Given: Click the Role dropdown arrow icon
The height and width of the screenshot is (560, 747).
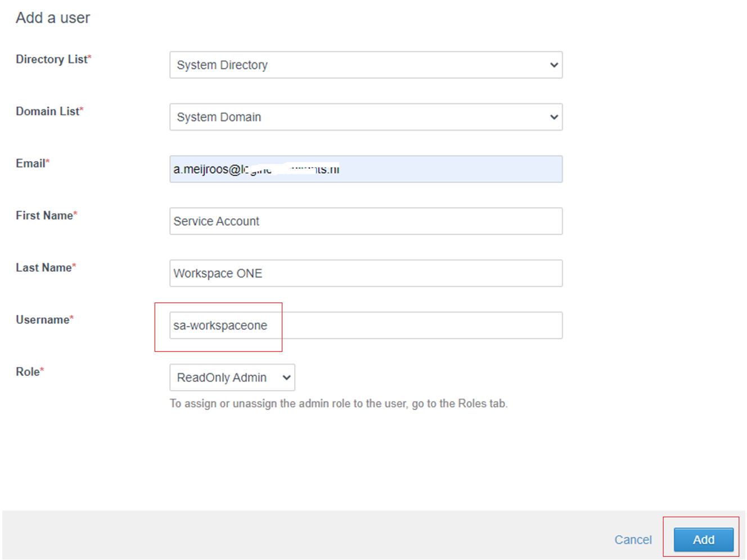Looking at the screenshot, I should pos(286,377).
